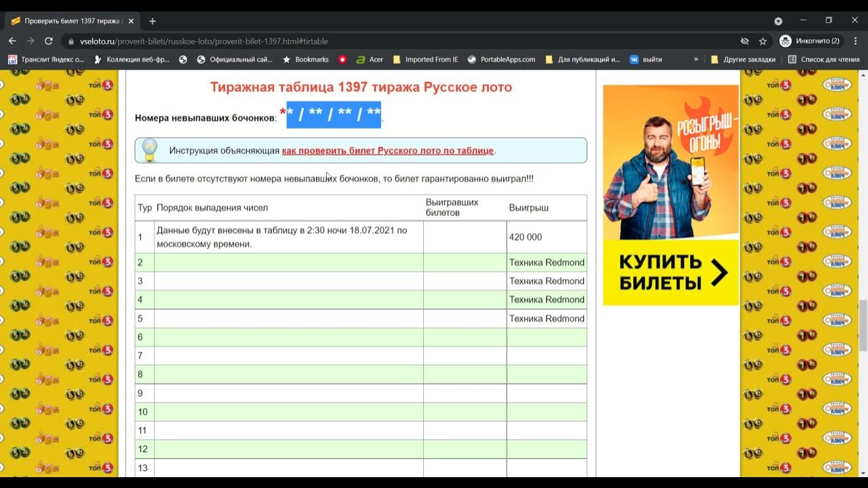The image size is (868, 488).
Task: Open a new browser tab
Action: [x=153, y=21]
